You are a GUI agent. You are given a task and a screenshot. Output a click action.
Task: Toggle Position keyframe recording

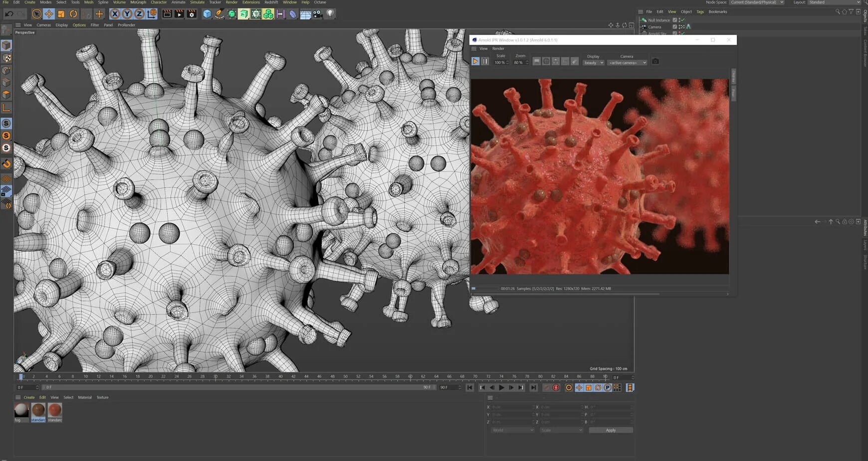pos(579,387)
